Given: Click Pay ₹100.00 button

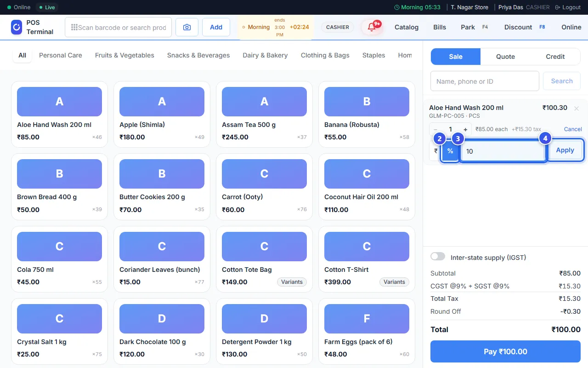Looking at the screenshot, I should pos(505,351).
